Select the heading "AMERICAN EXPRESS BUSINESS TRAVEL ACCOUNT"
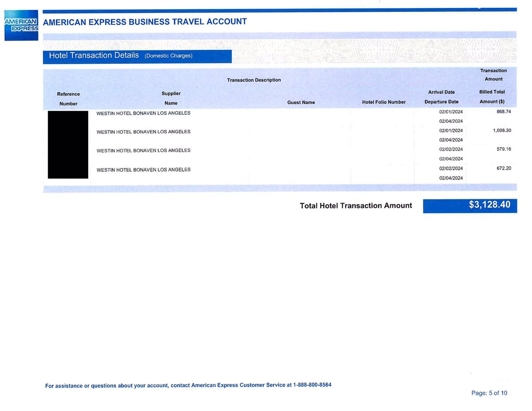 point(145,22)
